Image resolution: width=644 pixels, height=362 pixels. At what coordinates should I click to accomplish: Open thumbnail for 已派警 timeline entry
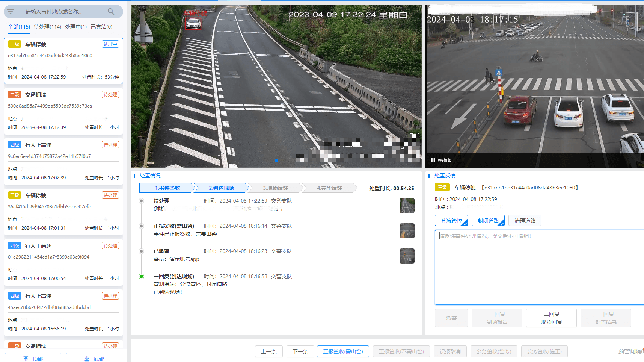[x=407, y=256]
